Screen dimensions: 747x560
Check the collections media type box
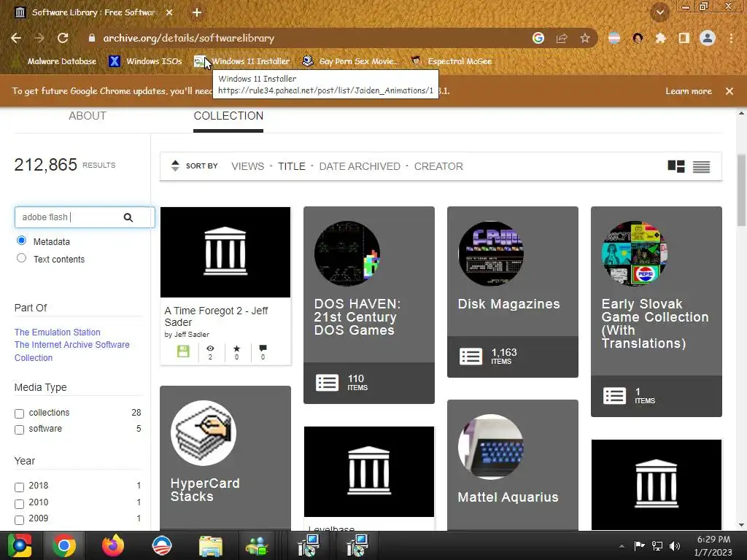19,413
